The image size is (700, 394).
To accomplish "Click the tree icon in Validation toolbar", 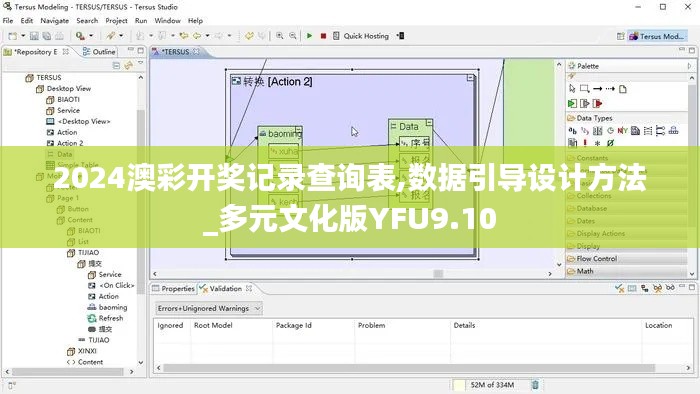I will pos(644,289).
